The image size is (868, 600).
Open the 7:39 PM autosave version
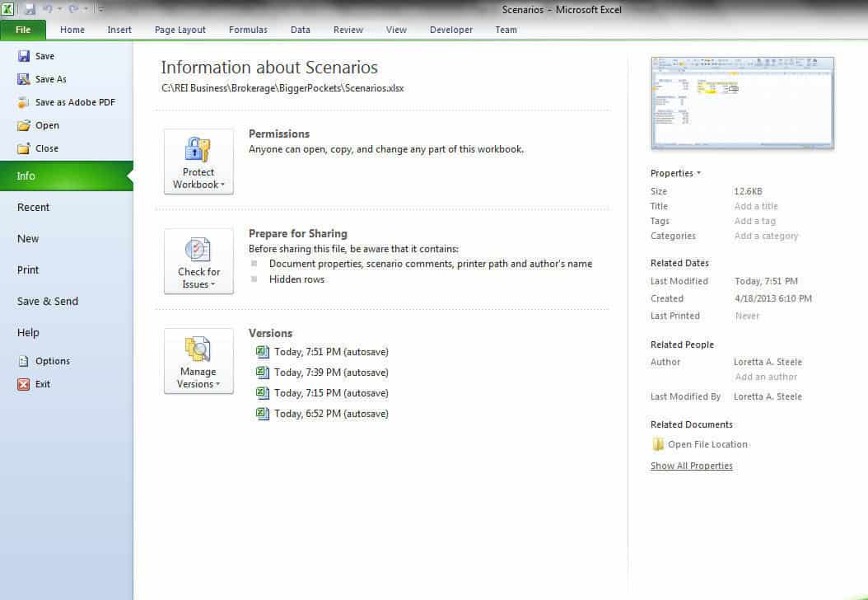coord(322,373)
